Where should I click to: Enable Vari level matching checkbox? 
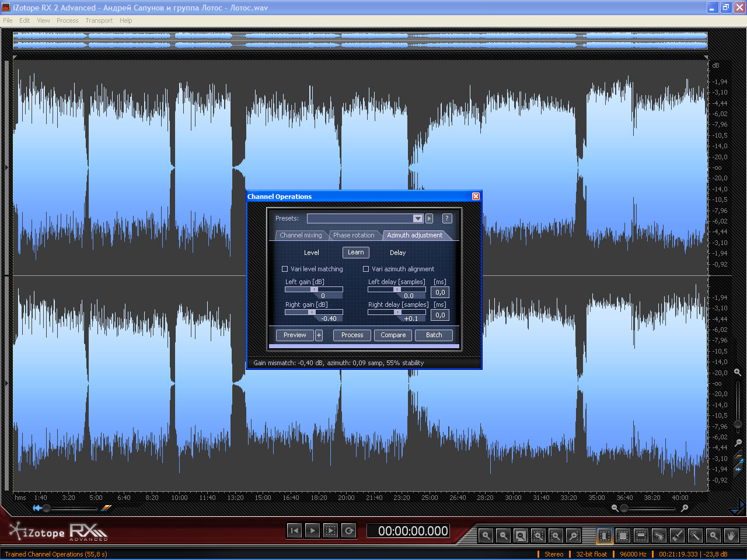point(285,269)
